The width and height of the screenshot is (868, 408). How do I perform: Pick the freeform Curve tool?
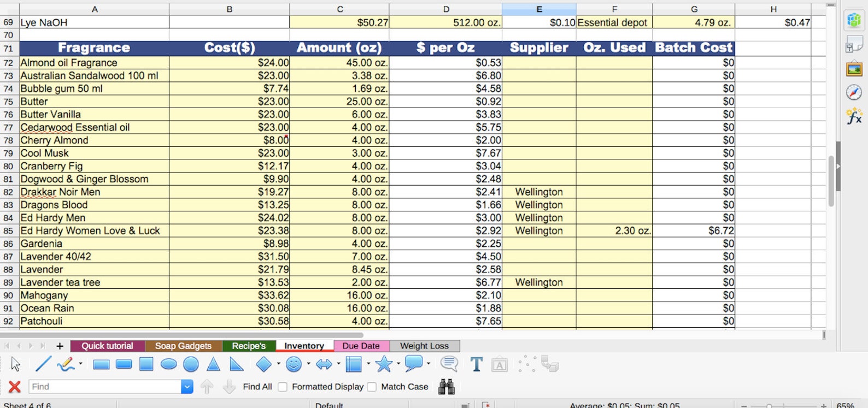click(66, 364)
